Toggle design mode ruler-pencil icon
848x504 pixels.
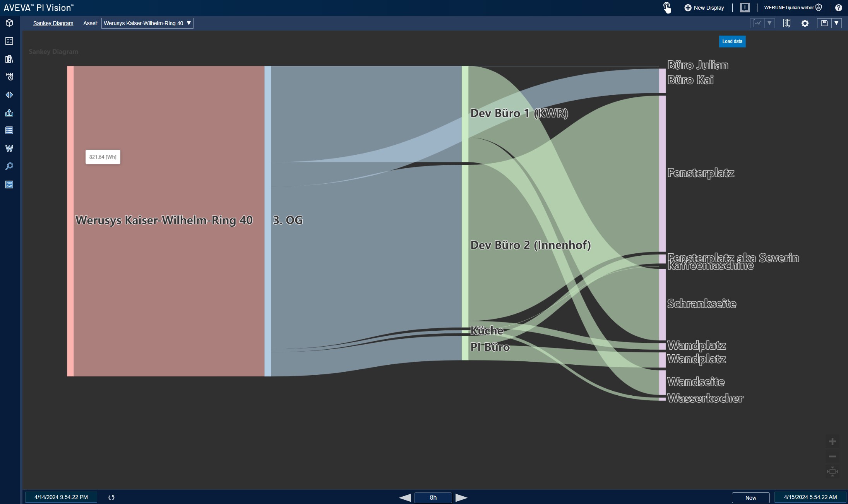click(786, 23)
